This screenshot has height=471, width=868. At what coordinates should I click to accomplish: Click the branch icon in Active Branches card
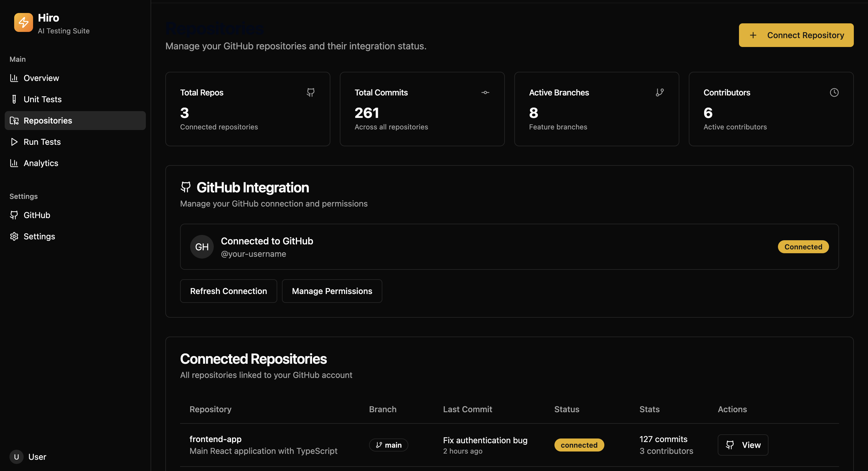(660, 92)
